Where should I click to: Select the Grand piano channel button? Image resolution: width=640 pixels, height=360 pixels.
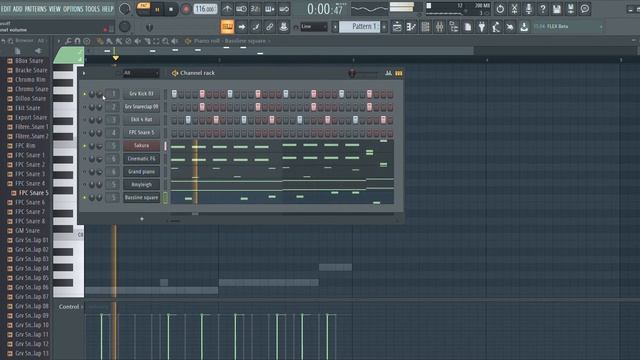coord(141,172)
